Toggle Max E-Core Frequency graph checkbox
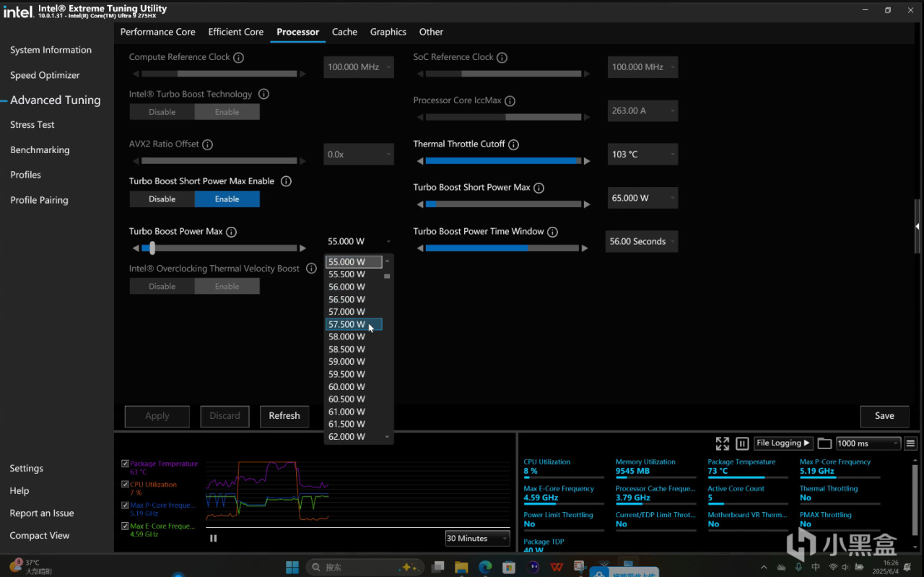This screenshot has width=924, height=577. [126, 526]
